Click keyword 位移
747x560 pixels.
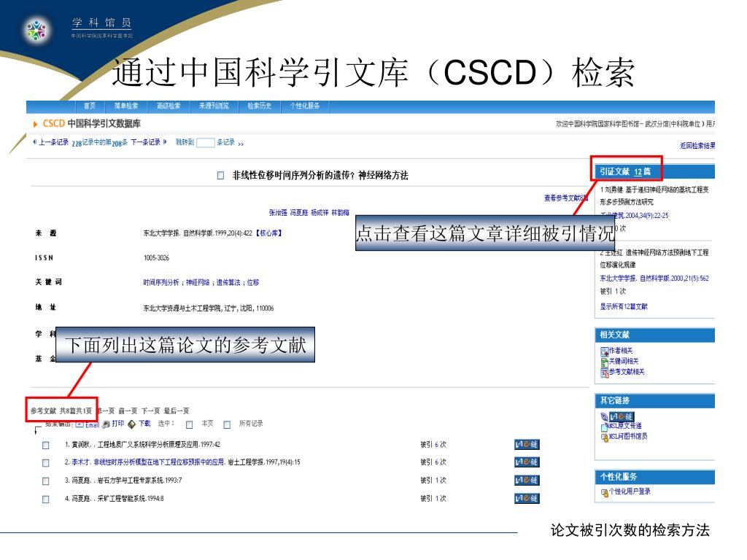pos(253,282)
